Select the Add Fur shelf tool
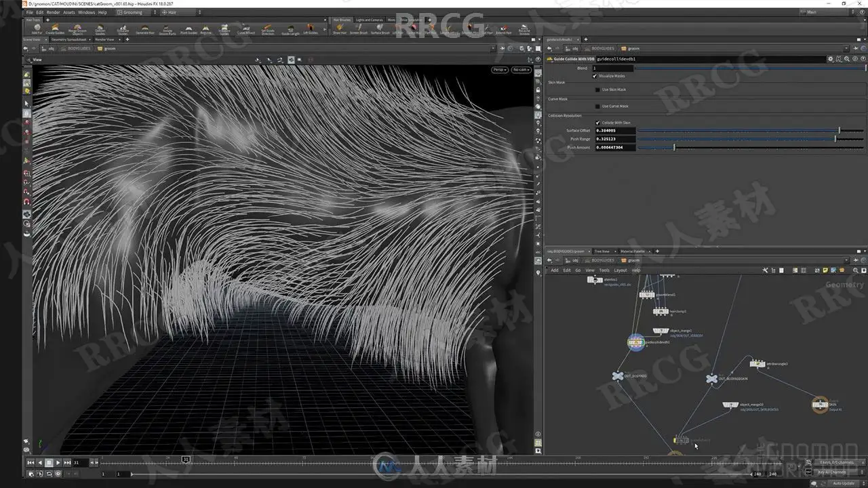 37,29
